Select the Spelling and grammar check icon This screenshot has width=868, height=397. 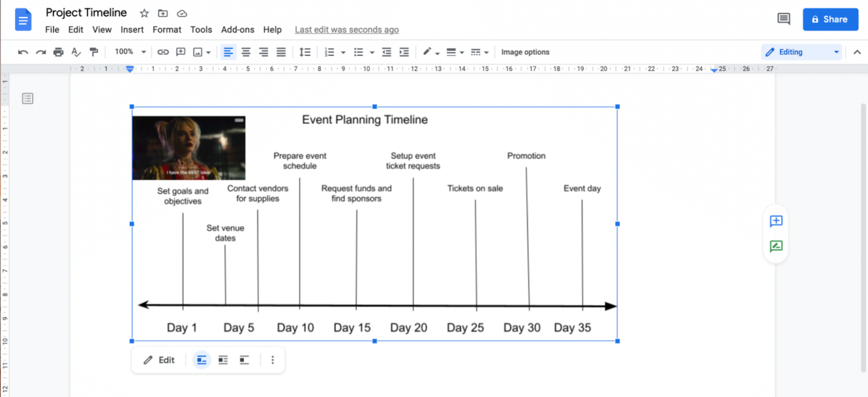[x=76, y=51]
